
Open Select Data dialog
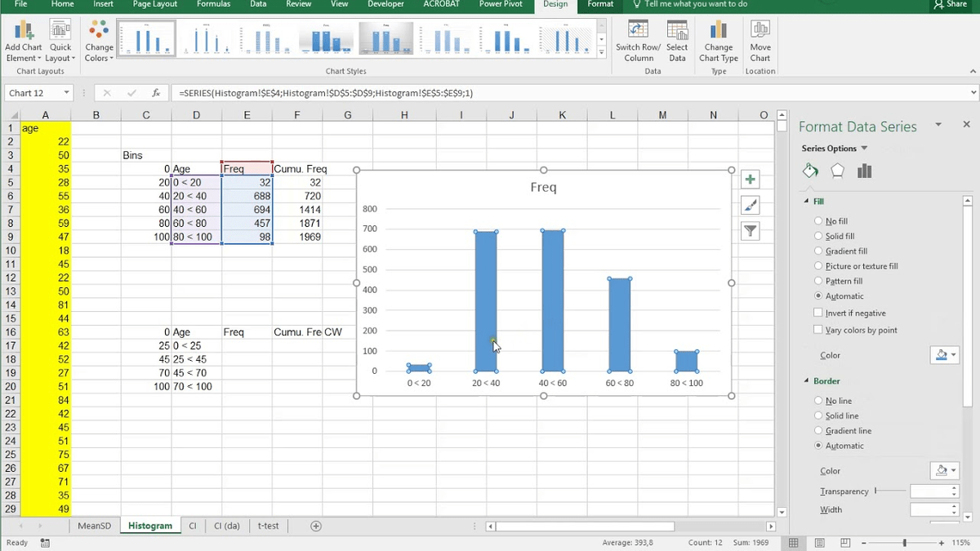tap(677, 31)
